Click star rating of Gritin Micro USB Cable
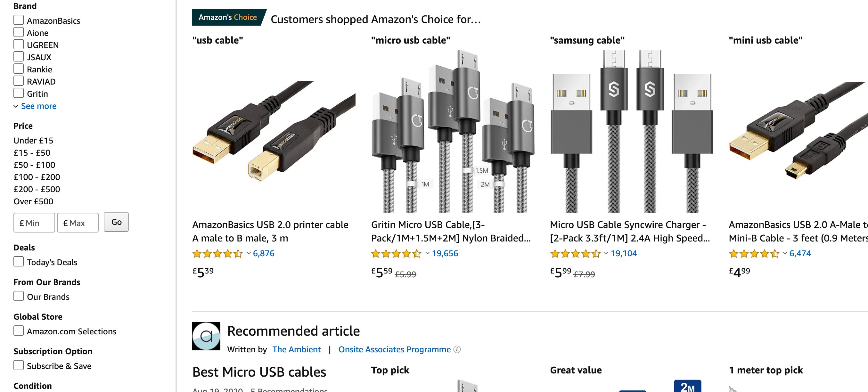 (396, 253)
